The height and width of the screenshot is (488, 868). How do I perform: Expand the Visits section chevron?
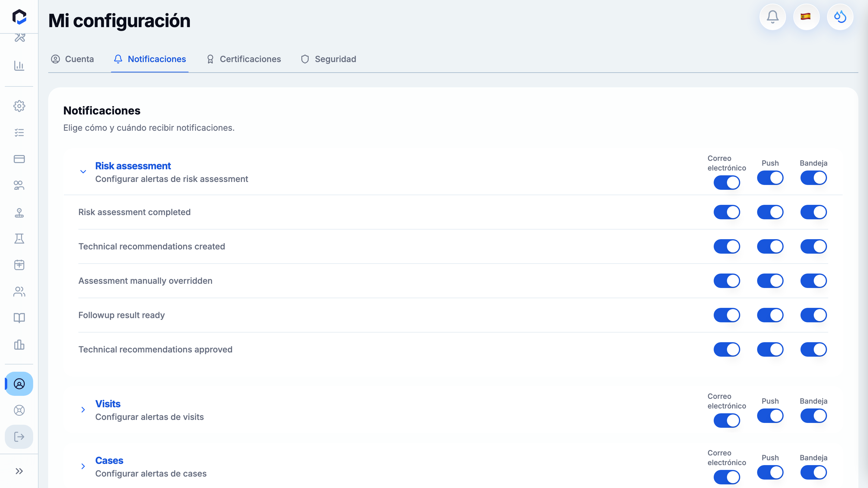pos(83,410)
